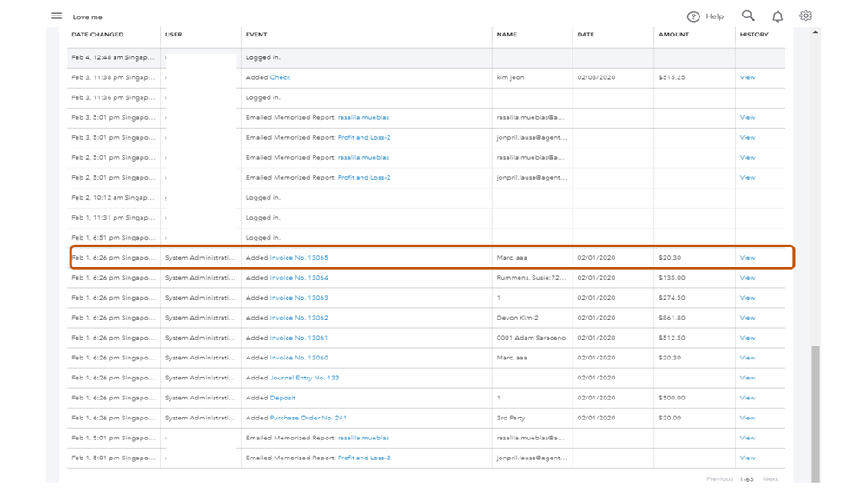
Task: Open the settings gear menu
Action: coord(805,16)
